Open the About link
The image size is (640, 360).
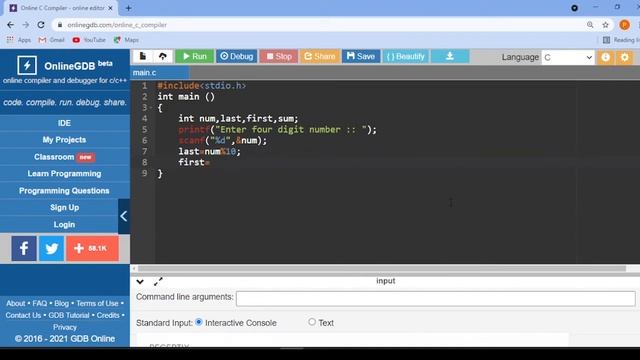pos(16,304)
